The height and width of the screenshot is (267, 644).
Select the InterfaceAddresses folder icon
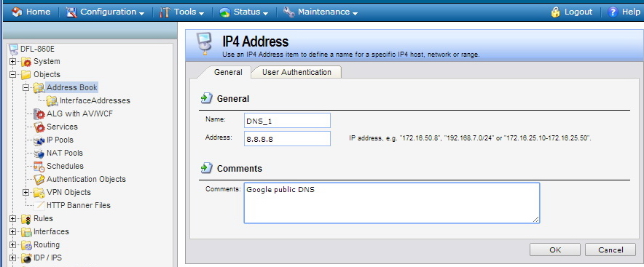click(x=52, y=100)
